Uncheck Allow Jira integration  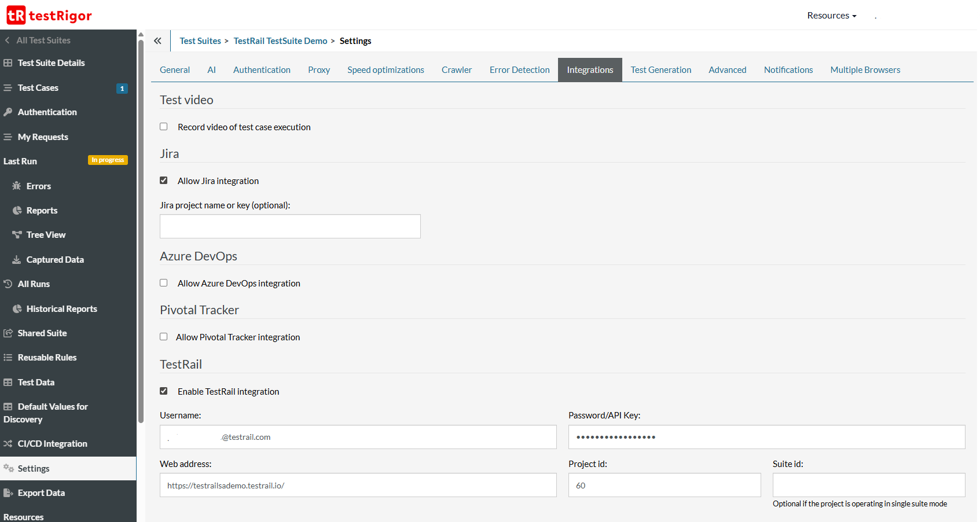coord(164,181)
